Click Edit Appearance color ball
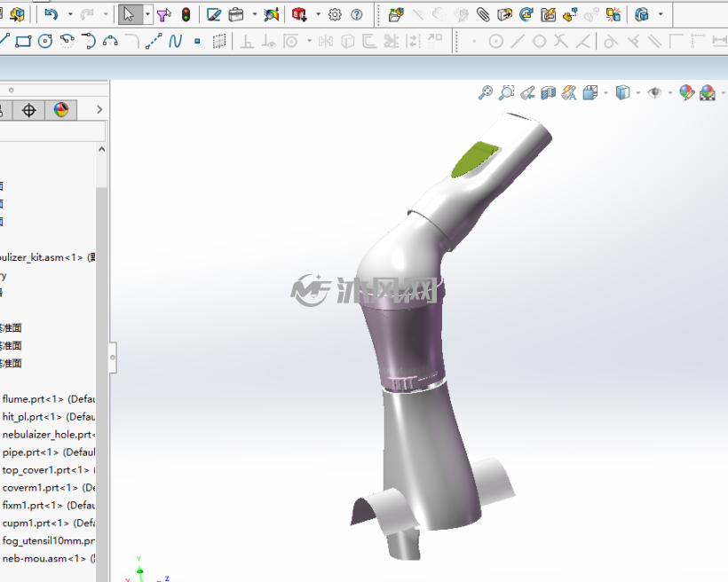728x582 pixels. pos(686,93)
